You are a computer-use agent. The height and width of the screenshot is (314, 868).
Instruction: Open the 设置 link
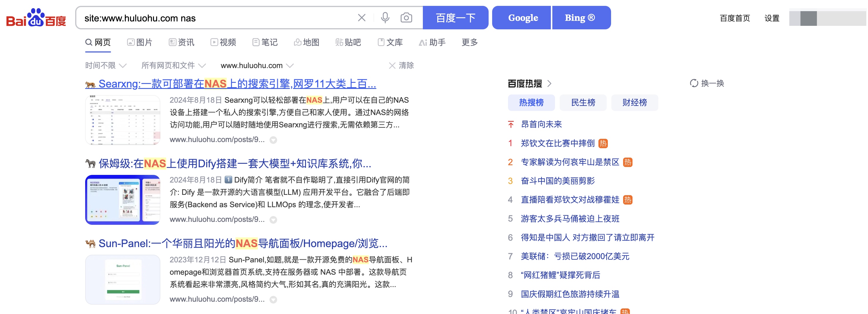click(x=772, y=18)
